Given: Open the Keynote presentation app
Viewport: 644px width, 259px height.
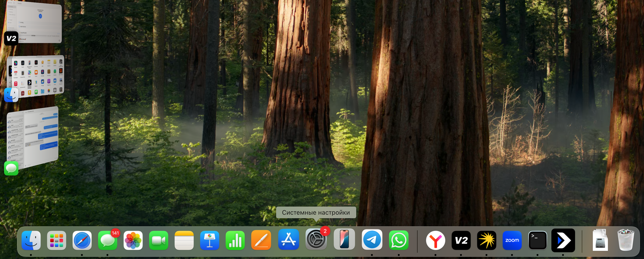Looking at the screenshot, I should click(x=209, y=240).
